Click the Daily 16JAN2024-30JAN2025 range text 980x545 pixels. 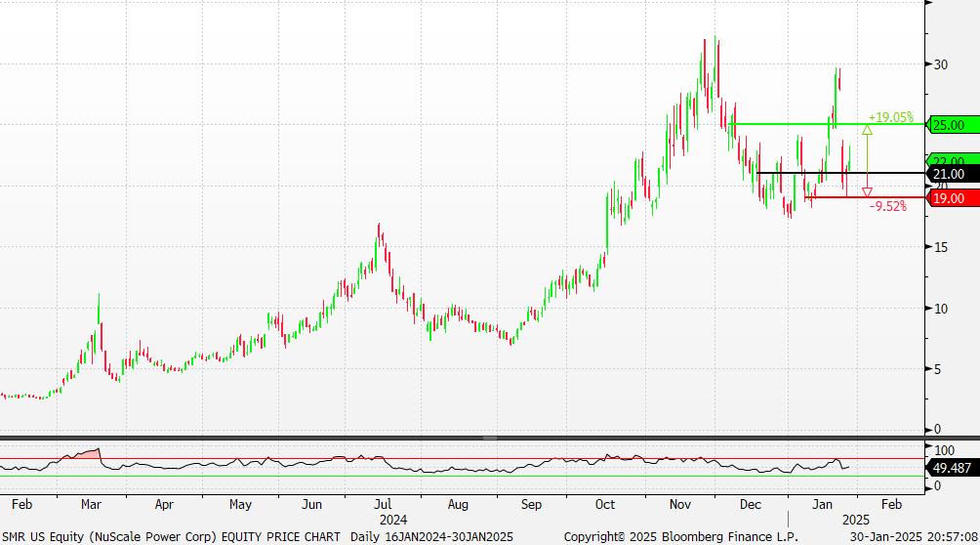[x=431, y=537]
